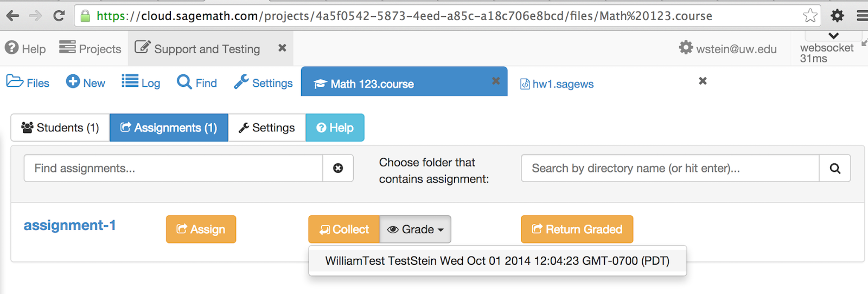Open Find with the magnifier icon

(x=197, y=82)
